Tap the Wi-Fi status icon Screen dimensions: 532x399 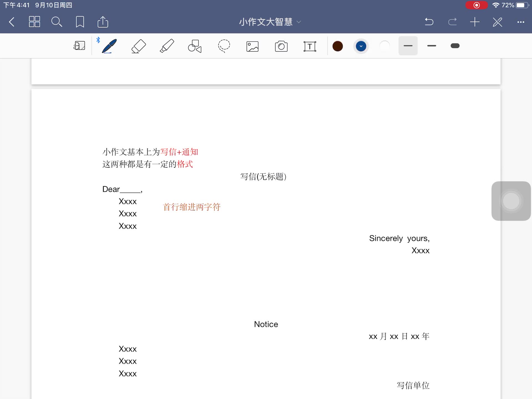click(x=496, y=5)
